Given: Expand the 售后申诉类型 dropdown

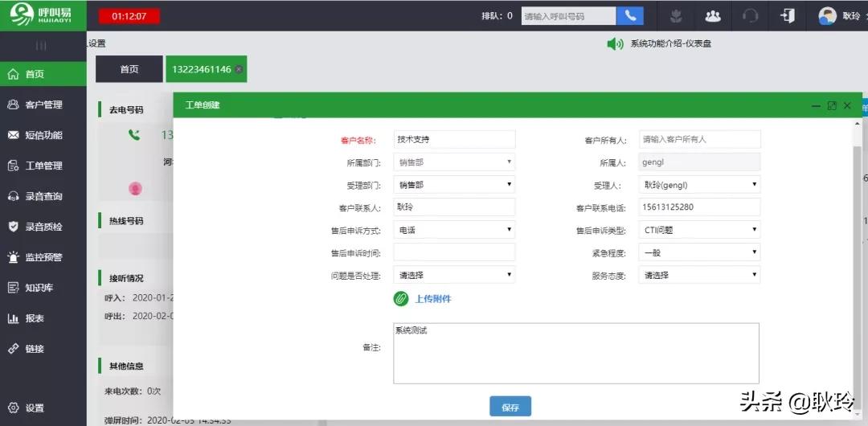Looking at the screenshot, I should 699,230.
